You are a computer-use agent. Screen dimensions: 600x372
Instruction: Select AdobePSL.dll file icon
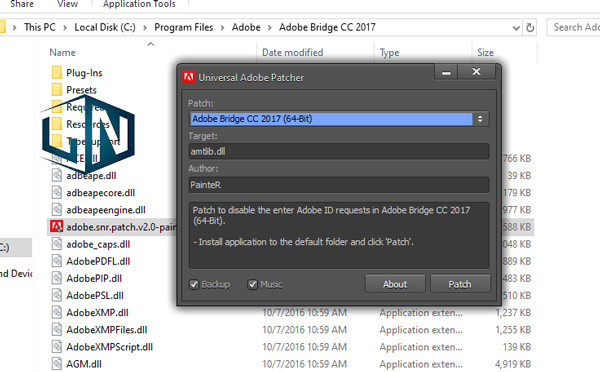[57, 295]
